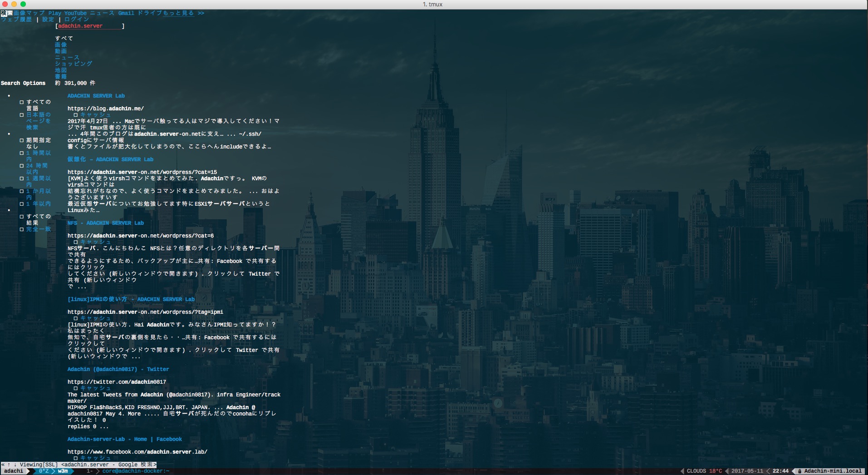Switch to the w3m tmux window tab

(63, 471)
